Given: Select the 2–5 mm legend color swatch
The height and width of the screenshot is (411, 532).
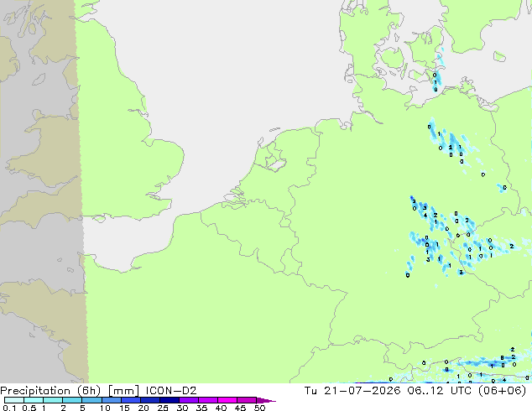Looking at the screenshot, I should tap(72, 400).
